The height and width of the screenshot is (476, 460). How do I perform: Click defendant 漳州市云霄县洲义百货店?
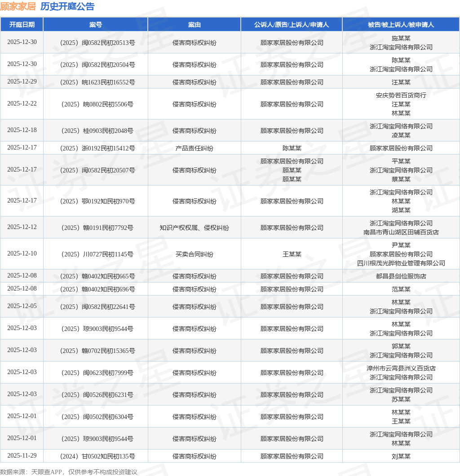tap(401, 368)
